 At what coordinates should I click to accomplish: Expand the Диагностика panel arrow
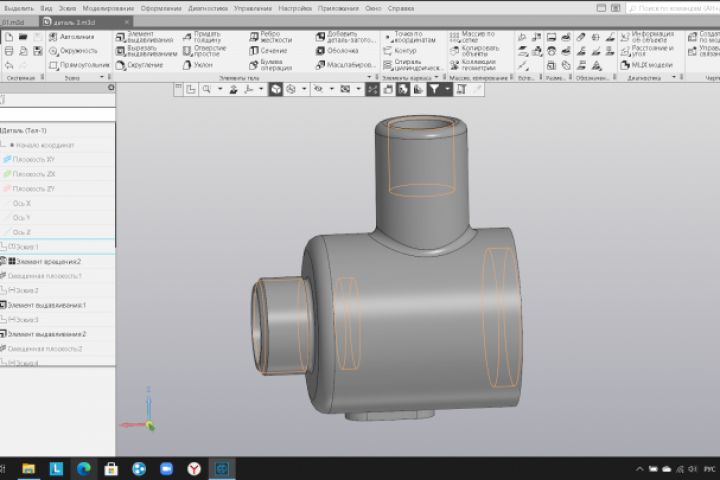pos(674,77)
